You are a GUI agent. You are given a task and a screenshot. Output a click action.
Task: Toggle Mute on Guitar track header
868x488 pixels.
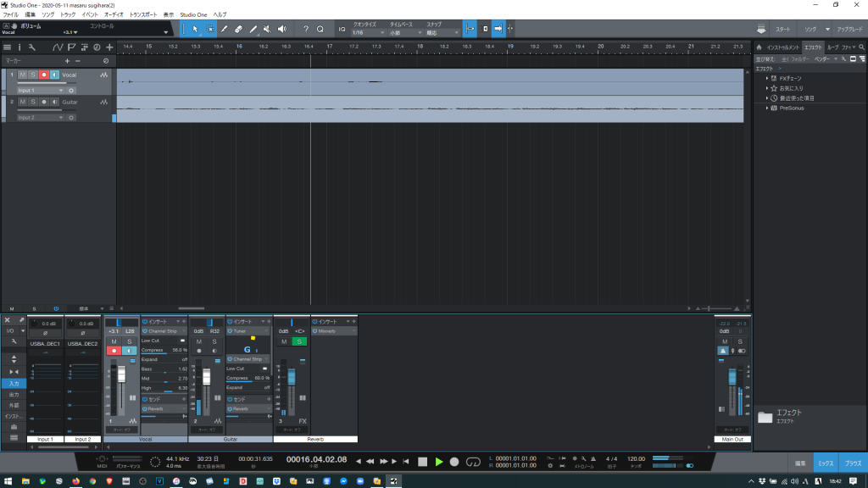pos(23,102)
